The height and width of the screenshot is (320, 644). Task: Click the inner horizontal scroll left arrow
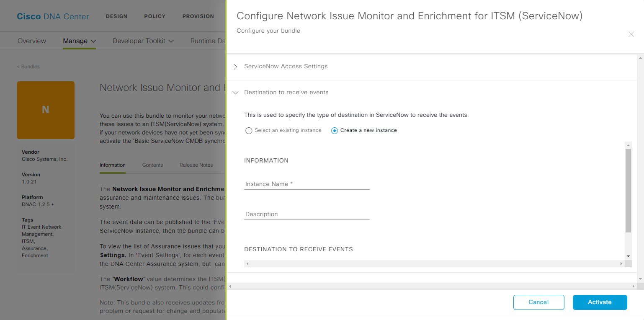(247, 263)
